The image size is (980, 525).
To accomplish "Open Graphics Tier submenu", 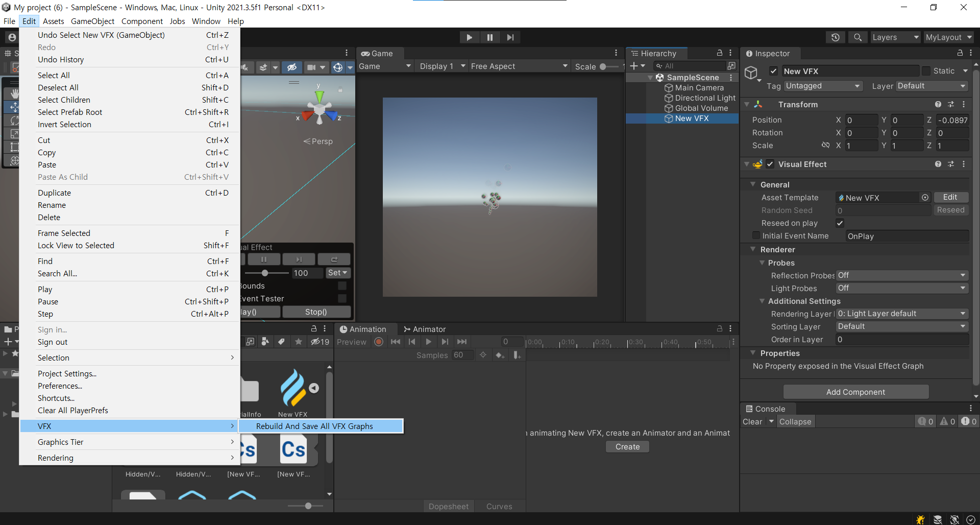I will (130, 442).
